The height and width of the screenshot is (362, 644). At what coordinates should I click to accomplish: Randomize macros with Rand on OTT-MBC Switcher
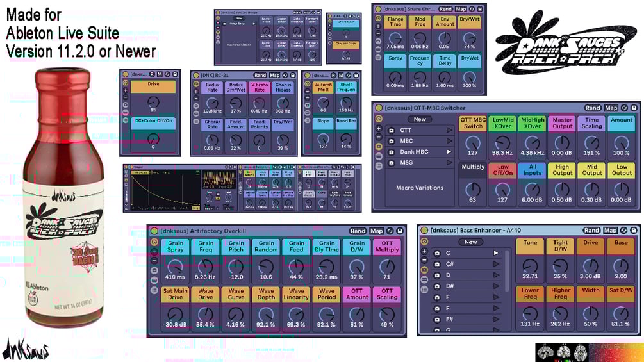coord(593,108)
